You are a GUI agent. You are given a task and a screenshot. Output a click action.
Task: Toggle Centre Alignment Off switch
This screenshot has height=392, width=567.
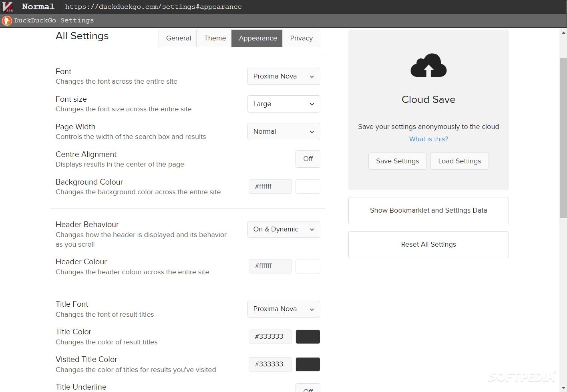[x=308, y=159]
